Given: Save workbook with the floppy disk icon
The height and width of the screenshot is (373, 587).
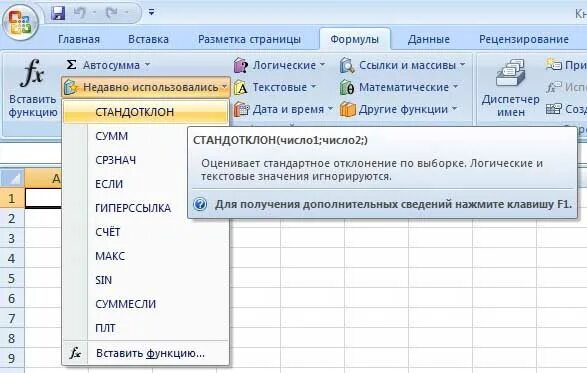Looking at the screenshot, I should tap(58, 13).
